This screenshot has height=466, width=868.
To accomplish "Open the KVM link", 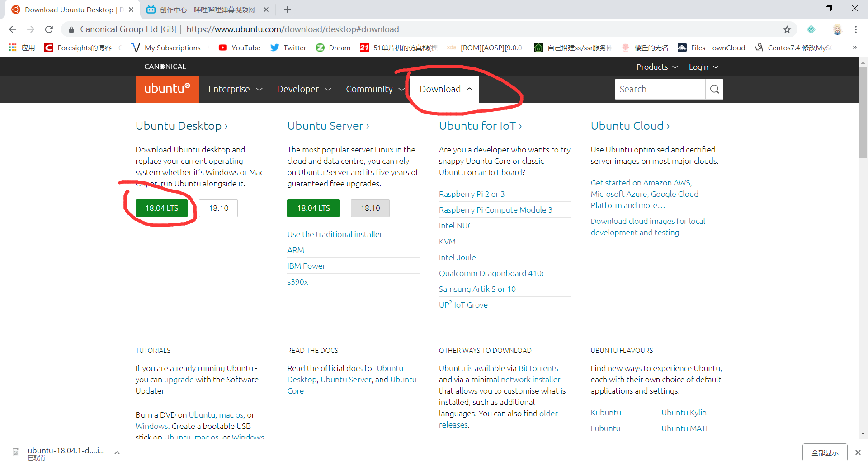I will click(x=447, y=242).
